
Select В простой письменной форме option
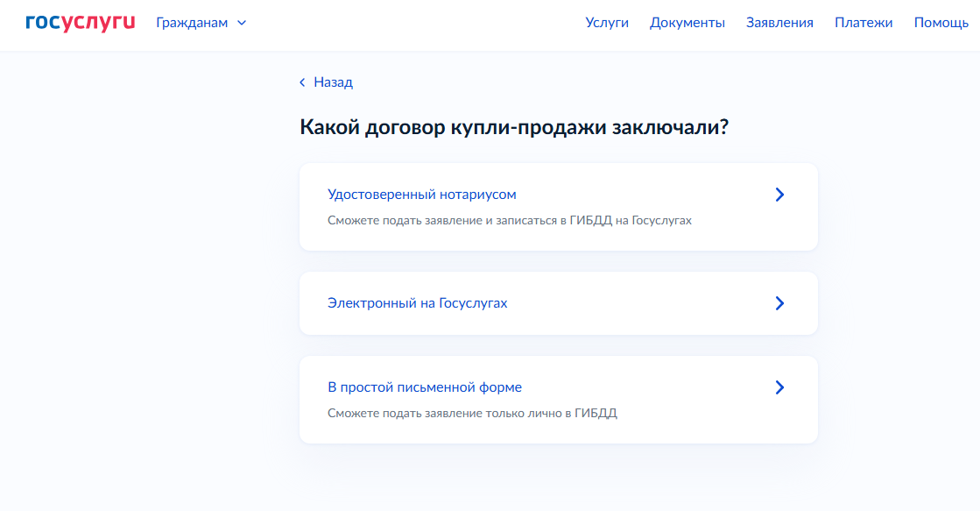click(x=558, y=400)
